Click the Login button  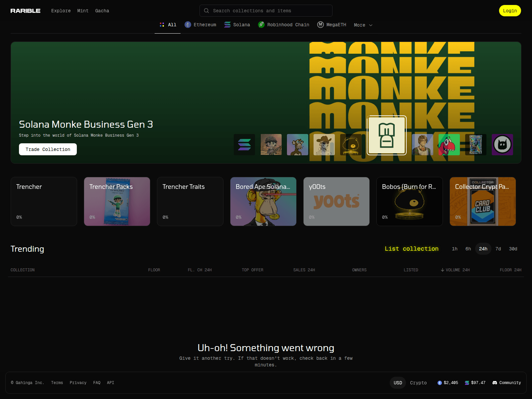pyautogui.click(x=510, y=11)
